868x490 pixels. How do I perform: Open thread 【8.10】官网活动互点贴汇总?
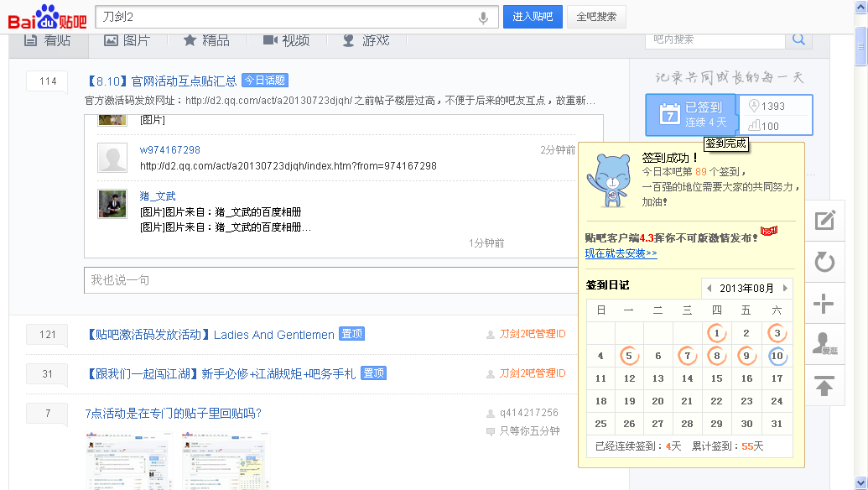coord(161,81)
